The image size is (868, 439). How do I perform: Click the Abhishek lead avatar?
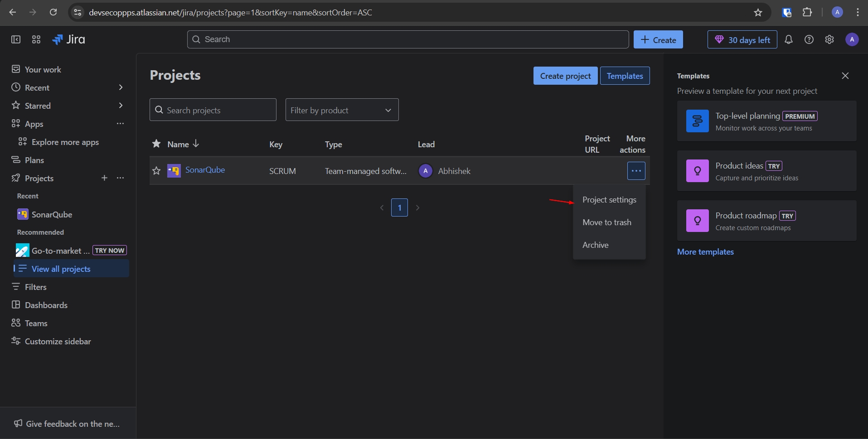point(425,171)
